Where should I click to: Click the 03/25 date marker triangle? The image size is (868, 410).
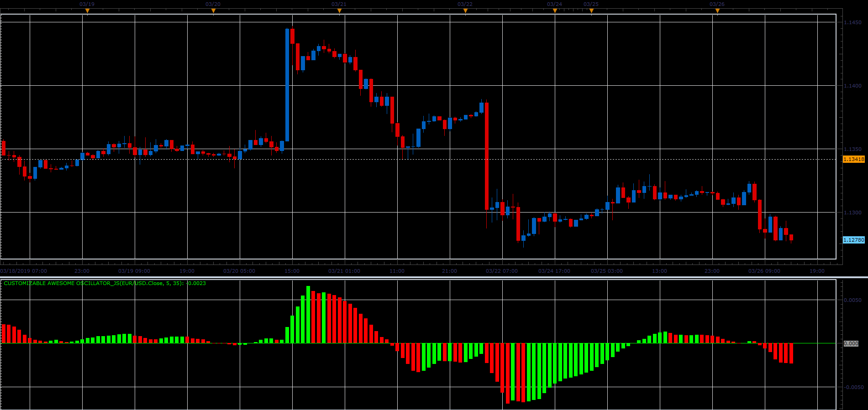591,11
